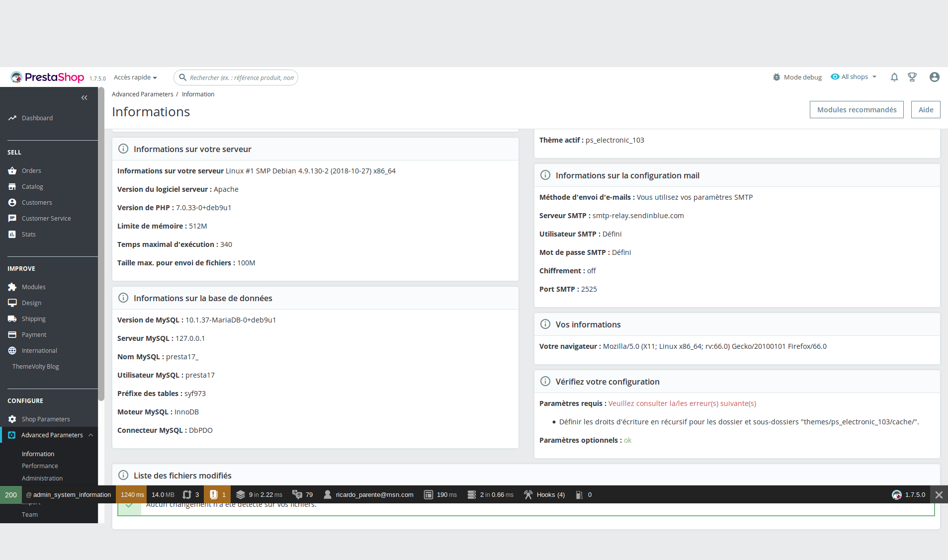
Task: Open Team submenu item
Action: [x=30, y=514]
